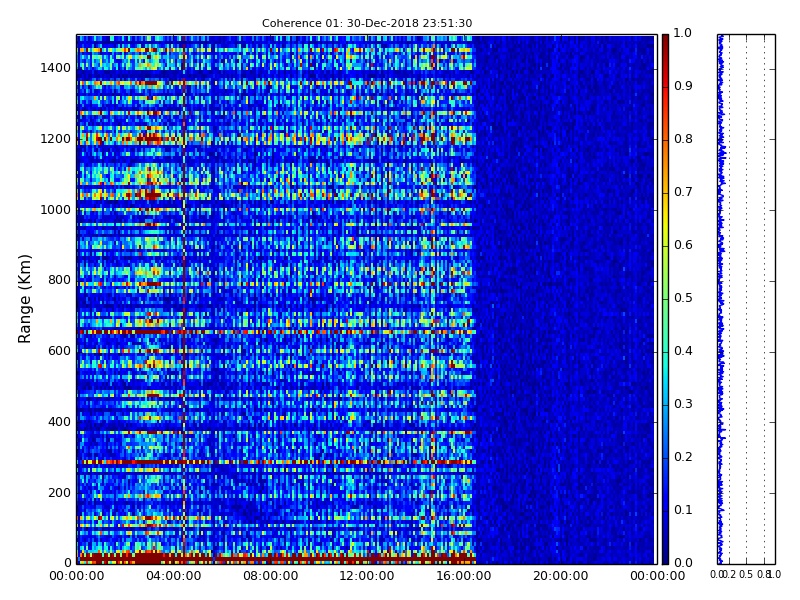Click the 04:00:00 time axis label

[x=173, y=577]
